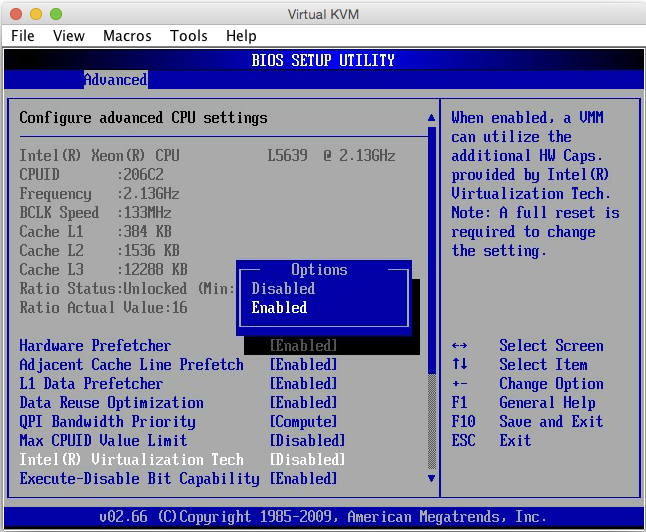This screenshot has height=532, width=646.
Task: Click Hardware Prefetcher [Enabled] value
Action: (303, 345)
